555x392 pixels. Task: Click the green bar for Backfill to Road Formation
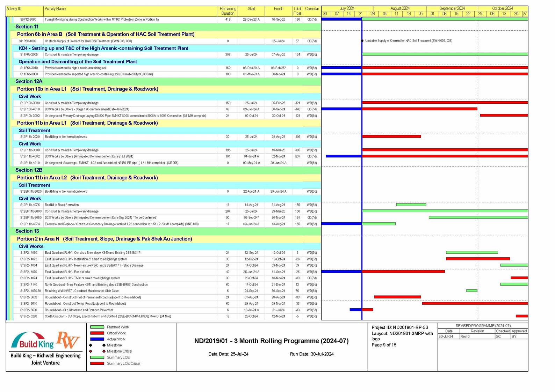tap(411, 205)
